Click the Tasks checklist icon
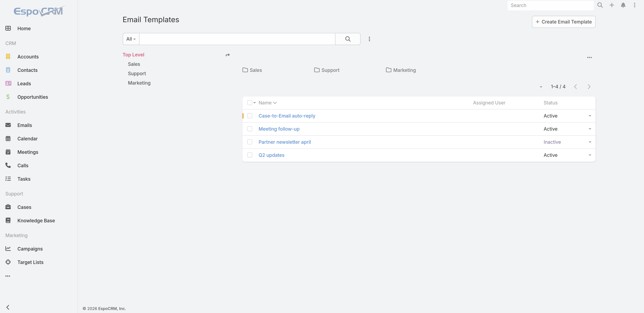 pos(8,179)
